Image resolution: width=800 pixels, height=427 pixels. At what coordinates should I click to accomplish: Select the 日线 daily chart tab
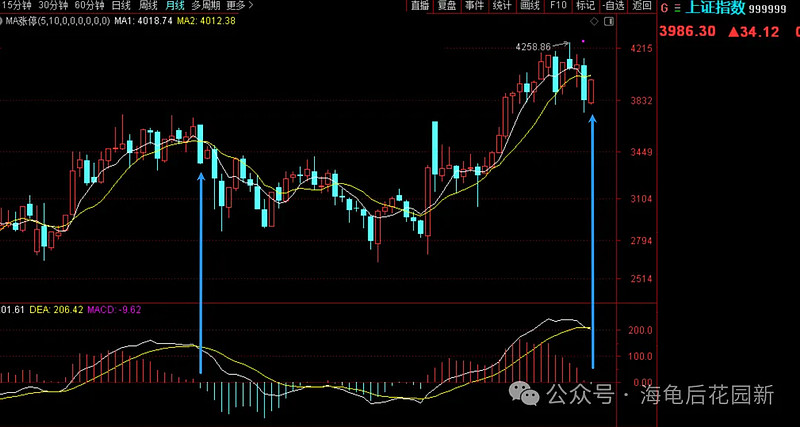pos(121,6)
